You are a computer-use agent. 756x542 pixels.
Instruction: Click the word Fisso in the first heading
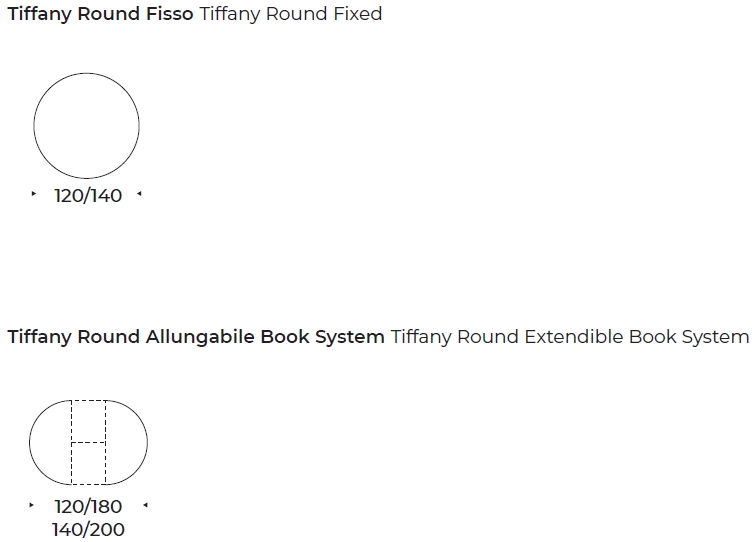click(x=170, y=13)
